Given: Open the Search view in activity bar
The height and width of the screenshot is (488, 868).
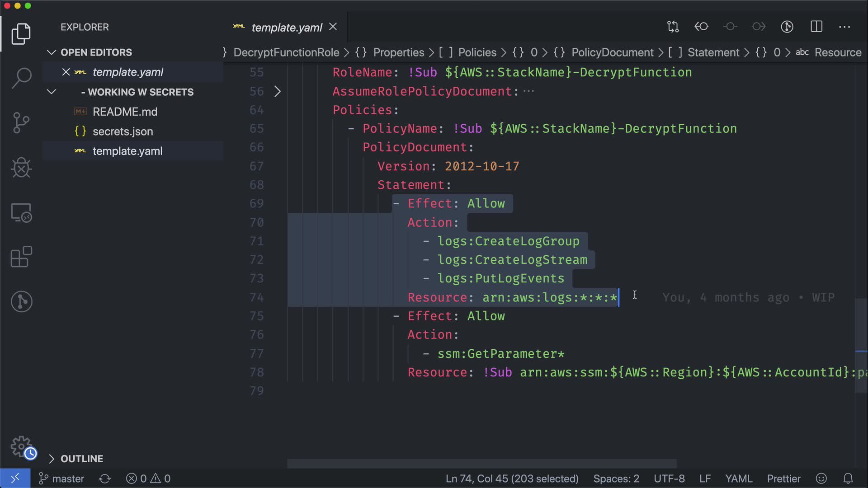Looking at the screenshot, I should click(x=21, y=78).
